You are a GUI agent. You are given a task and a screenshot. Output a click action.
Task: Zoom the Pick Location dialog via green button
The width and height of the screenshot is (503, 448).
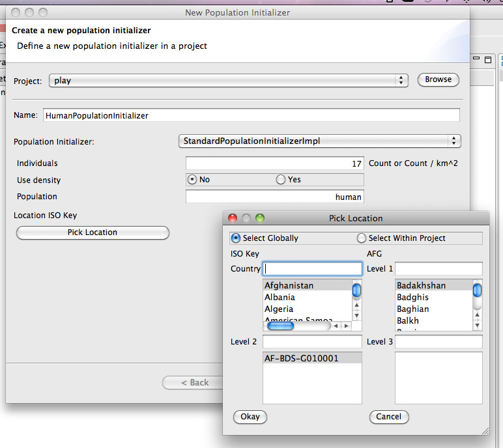[260, 218]
